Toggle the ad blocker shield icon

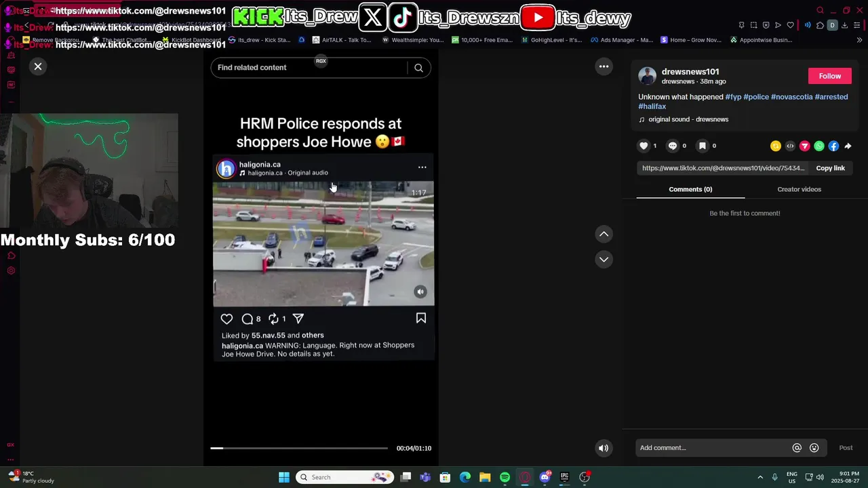(x=766, y=25)
